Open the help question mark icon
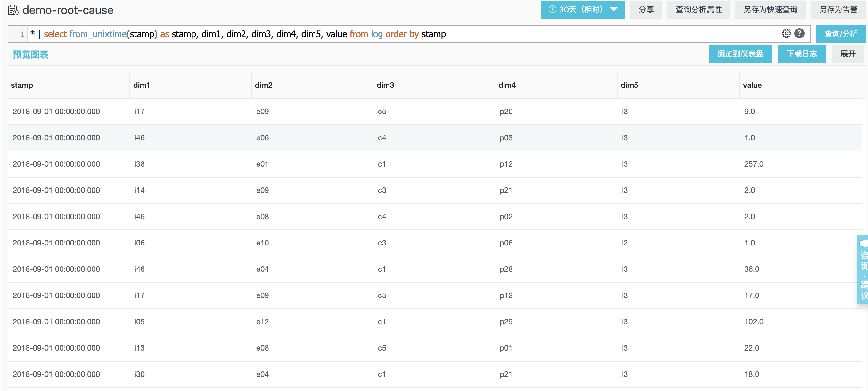The height and width of the screenshot is (391, 868). 799,33
